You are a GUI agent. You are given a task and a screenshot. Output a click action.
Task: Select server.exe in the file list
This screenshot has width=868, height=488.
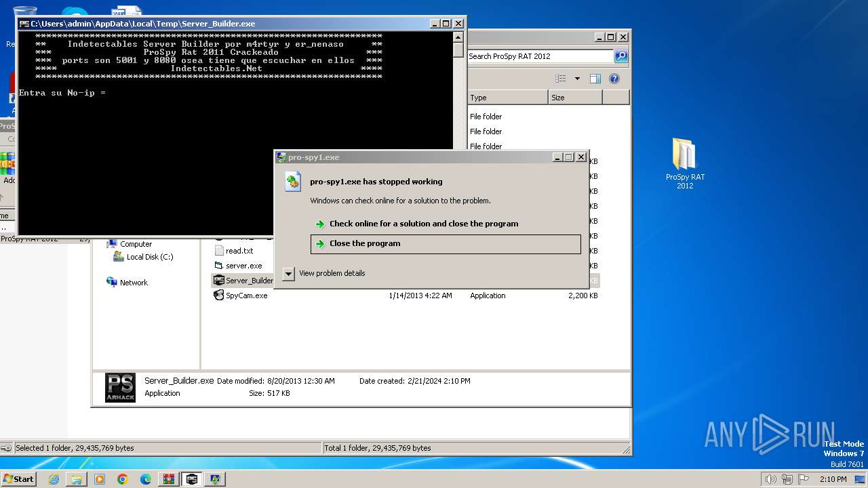click(243, 266)
